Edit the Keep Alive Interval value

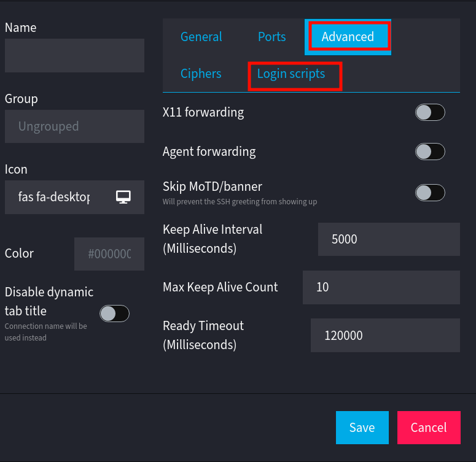point(389,239)
